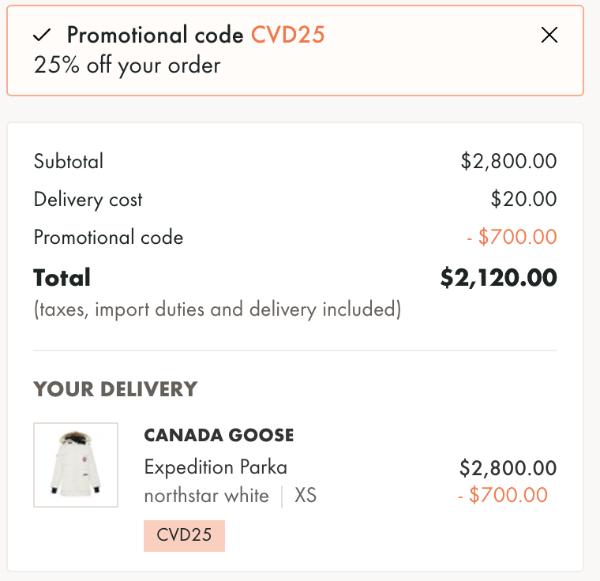Click the Delivery cost label

point(88,199)
